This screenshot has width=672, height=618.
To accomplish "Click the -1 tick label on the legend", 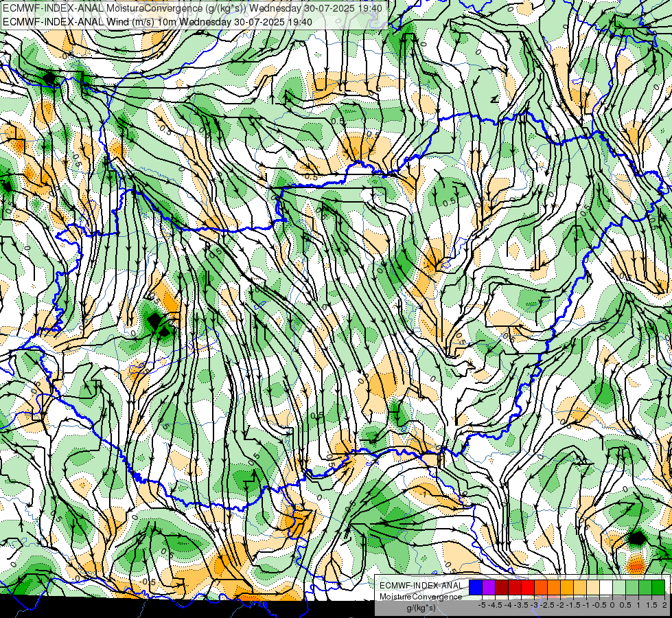I will (586, 605).
